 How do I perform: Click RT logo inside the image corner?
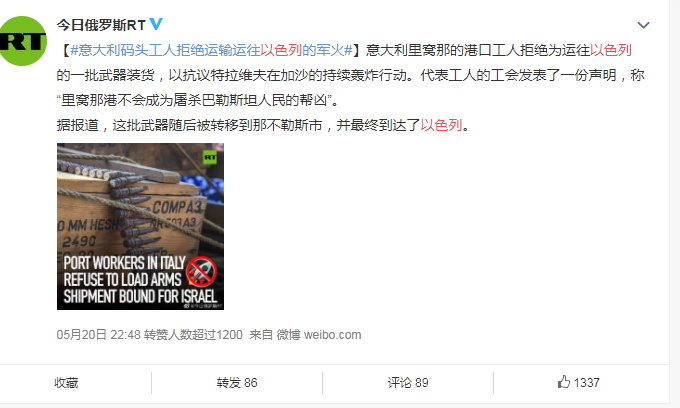pos(210,157)
